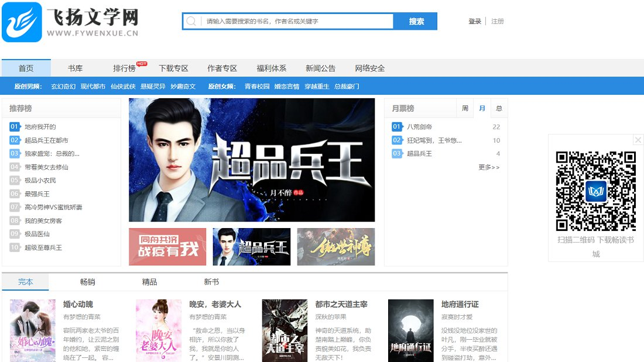
Task: Select the 月 ranking tab
Action: [x=482, y=108]
